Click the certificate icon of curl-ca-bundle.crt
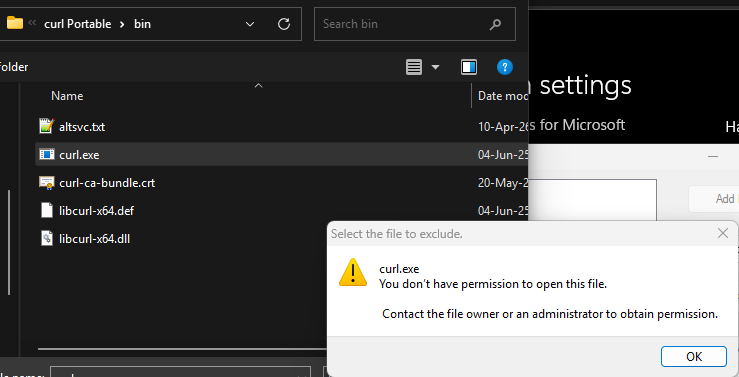Image resolution: width=739 pixels, height=377 pixels. pos(47,182)
